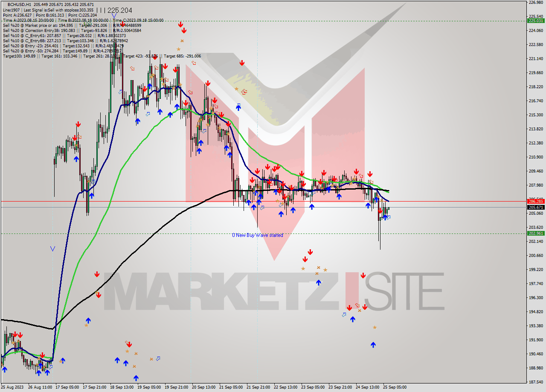546x392 pixels.
Task: Click the current price 205.671 tag
Action: click(536, 207)
